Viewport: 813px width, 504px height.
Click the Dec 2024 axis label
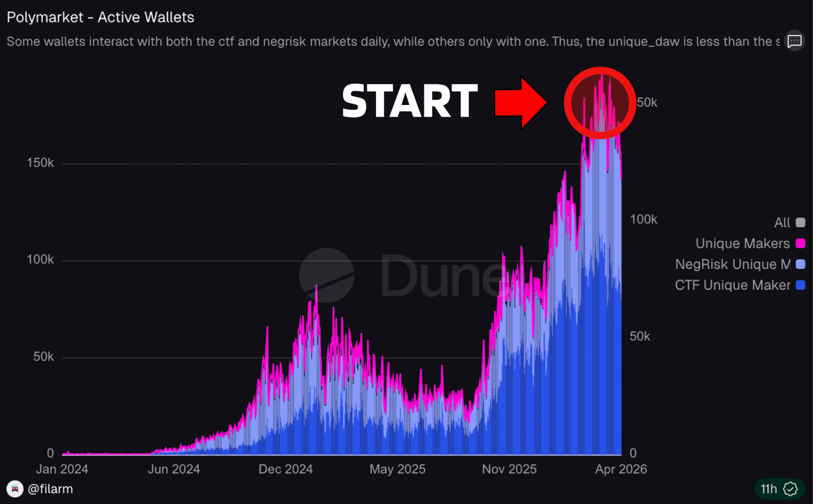(287, 469)
